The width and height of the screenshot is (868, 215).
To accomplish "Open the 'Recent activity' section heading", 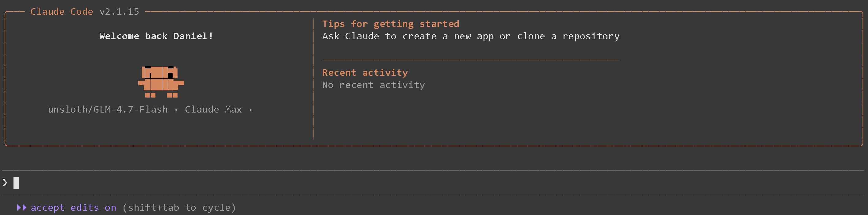I will 365,73.
